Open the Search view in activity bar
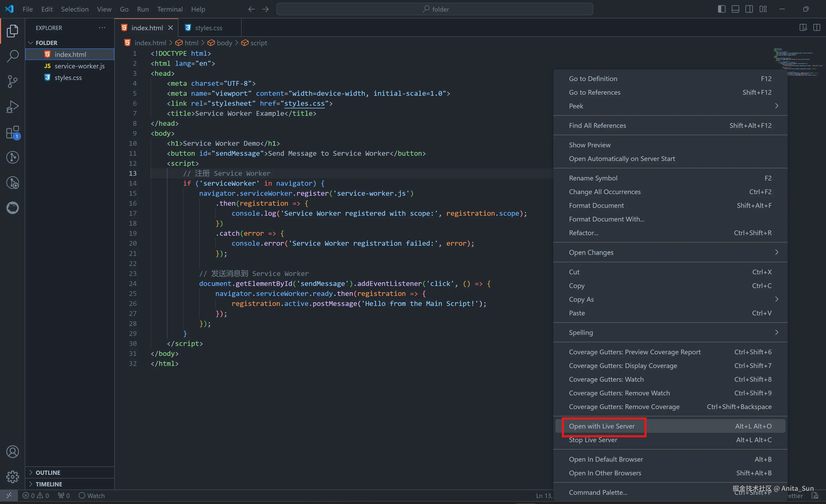This screenshot has width=826, height=504. pyautogui.click(x=12, y=56)
